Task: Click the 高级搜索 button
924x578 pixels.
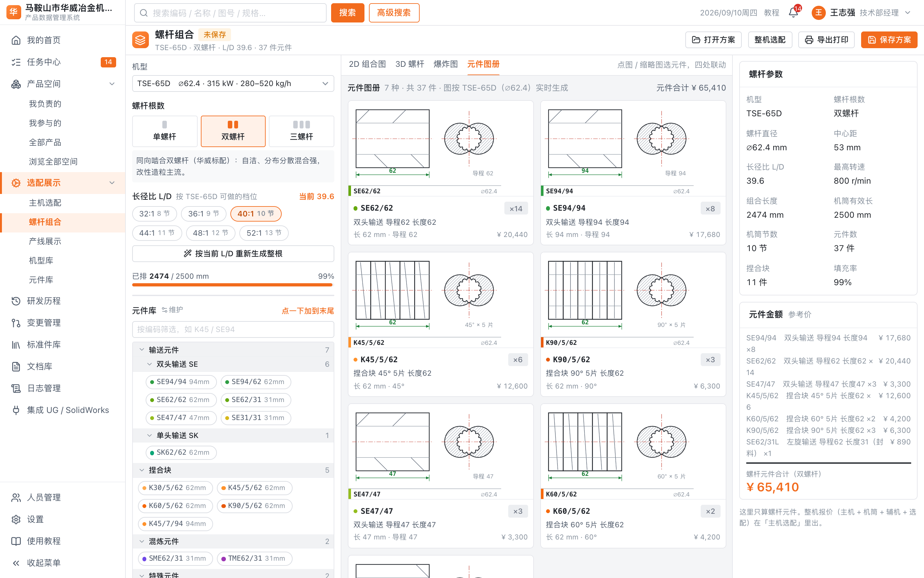Action: click(394, 13)
